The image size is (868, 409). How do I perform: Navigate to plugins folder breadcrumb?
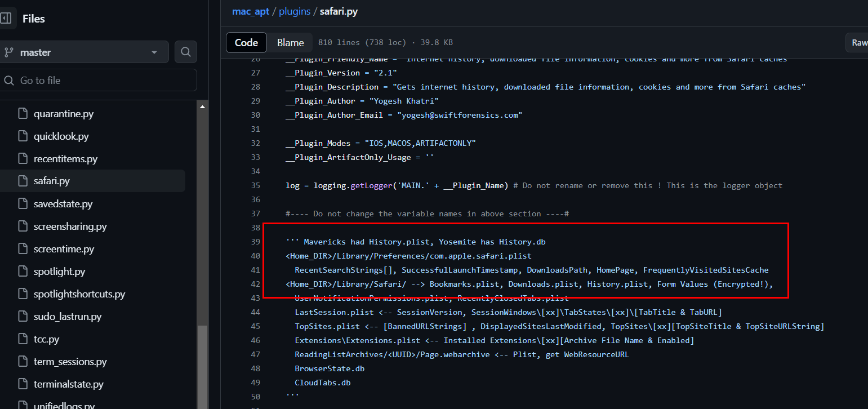(295, 11)
